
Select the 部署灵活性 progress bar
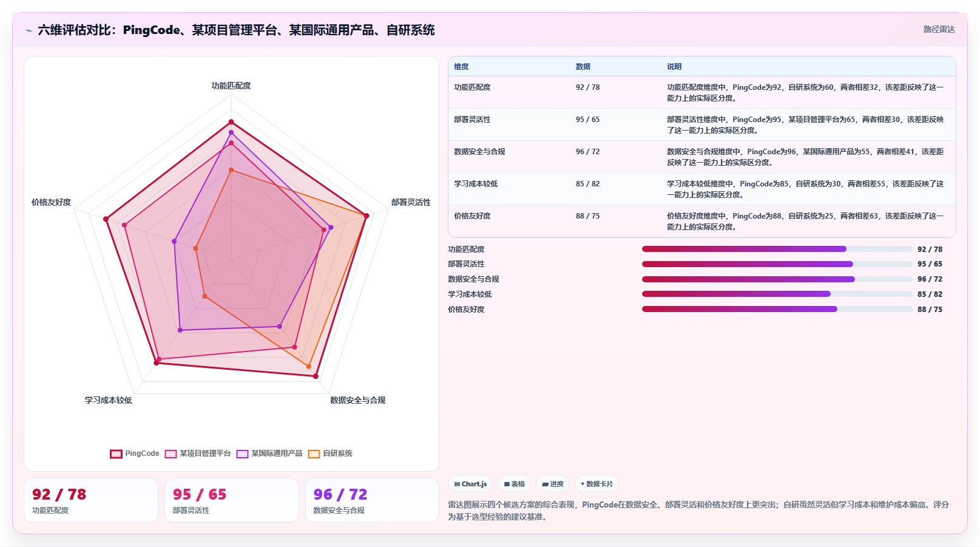pos(777,264)
